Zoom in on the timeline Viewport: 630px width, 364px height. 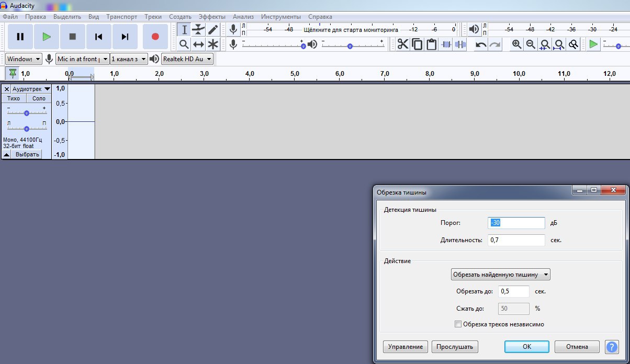pos(517,44)
